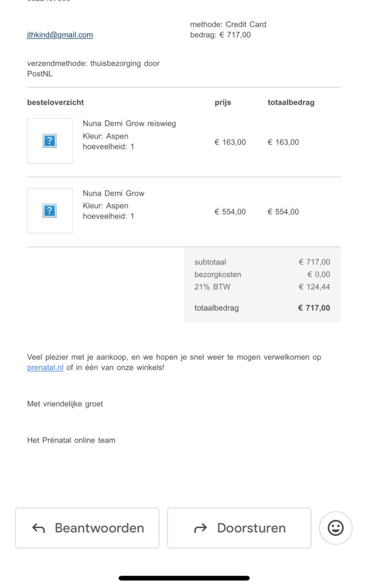Click the totaalbedrag column header

[x=291, y=102]
